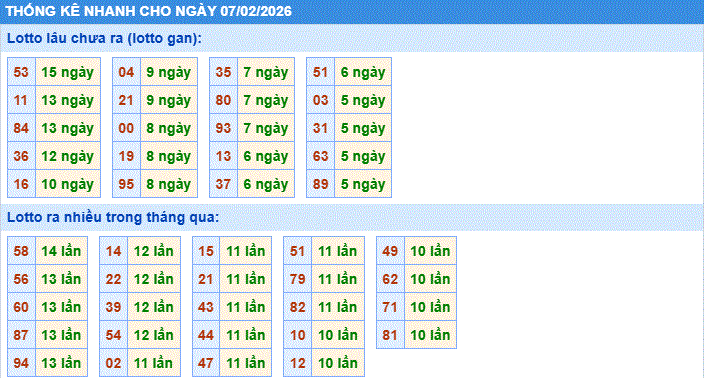The image size is (706, 378).
Task: Click red number 10 beside '10 lần'
Action: pos(298,335)
